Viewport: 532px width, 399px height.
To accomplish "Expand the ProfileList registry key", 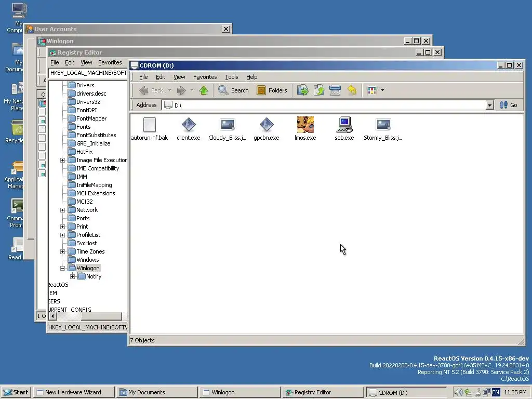I will tap(63, 235).
